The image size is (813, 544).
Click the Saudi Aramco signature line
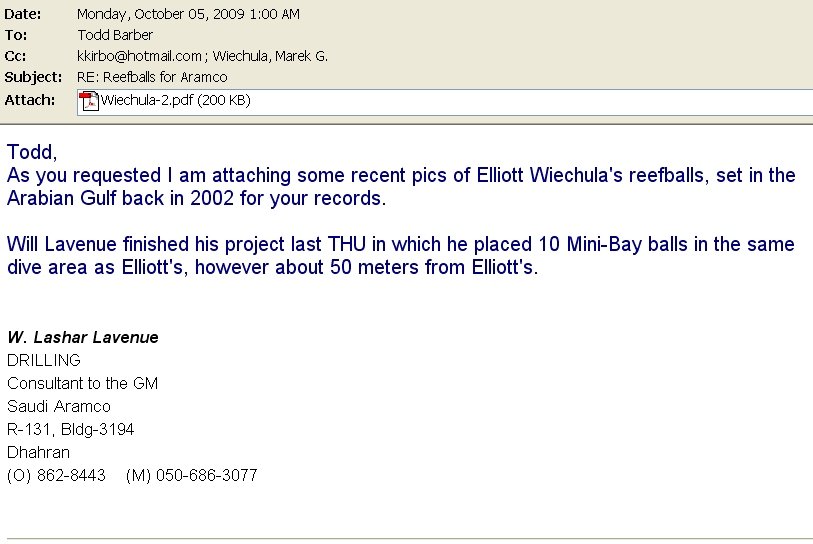[59, 406]
